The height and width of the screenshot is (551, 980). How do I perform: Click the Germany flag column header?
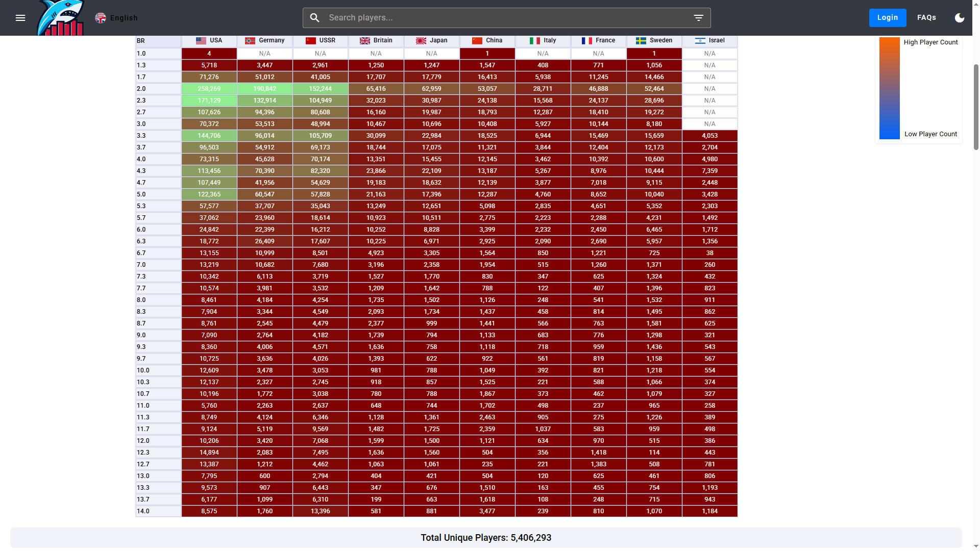point(265,40)
